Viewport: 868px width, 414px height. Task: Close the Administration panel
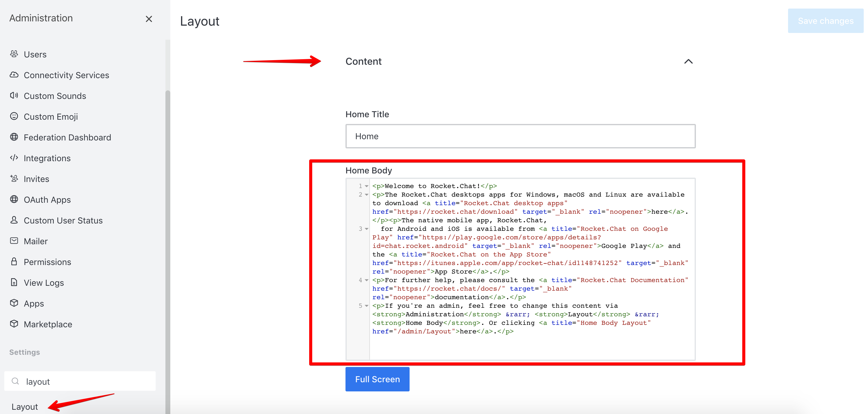[x=149, y=19]
